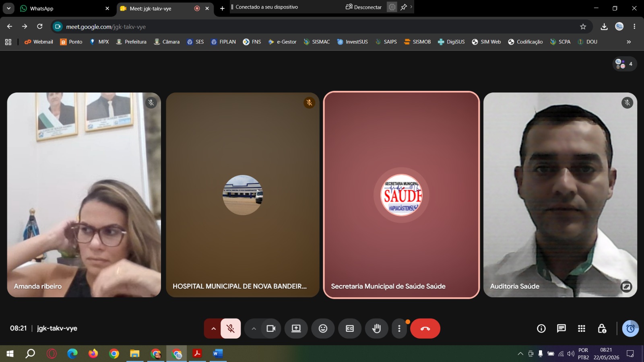This screenshot has height=362, width=644.
Task: Start screen sharing with present button
Action: 296,329
